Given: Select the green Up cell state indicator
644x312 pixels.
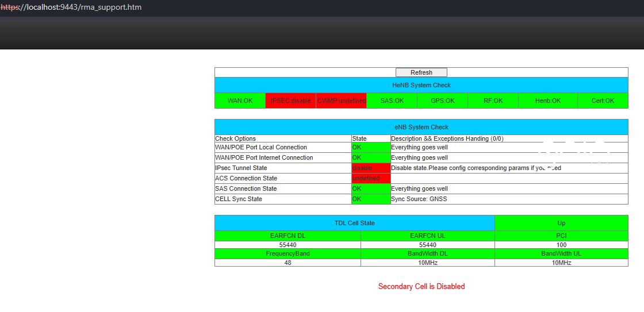Looking at the screenshot, I should [x=561, y=223].
